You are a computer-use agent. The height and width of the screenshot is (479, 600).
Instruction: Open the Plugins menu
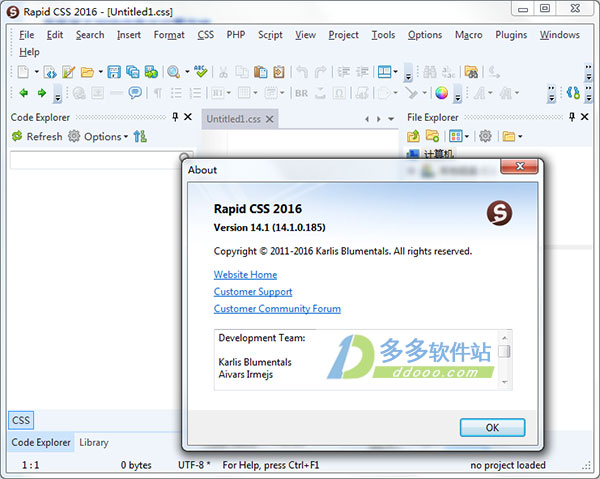511,35
